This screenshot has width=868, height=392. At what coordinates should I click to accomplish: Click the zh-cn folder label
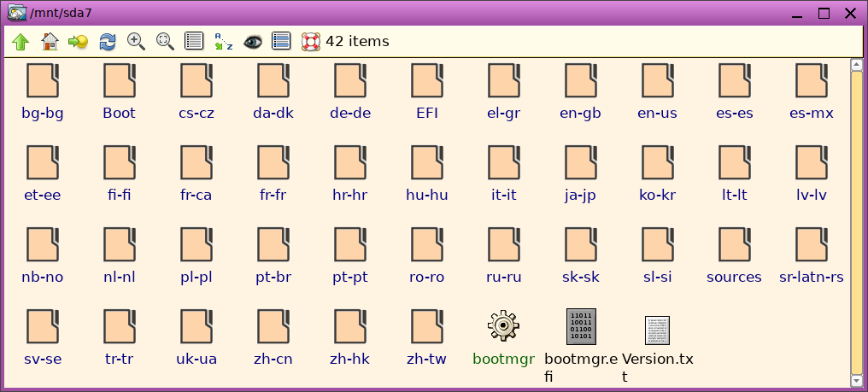coord(273,360)
